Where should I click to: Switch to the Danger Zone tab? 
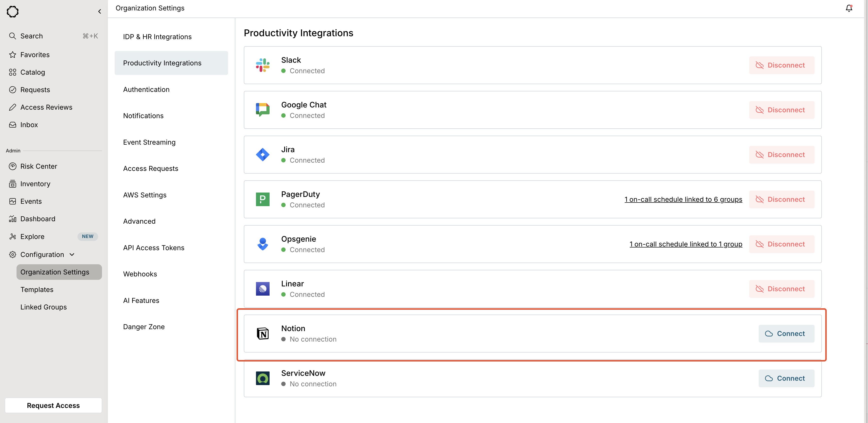[x=144, y=326]
